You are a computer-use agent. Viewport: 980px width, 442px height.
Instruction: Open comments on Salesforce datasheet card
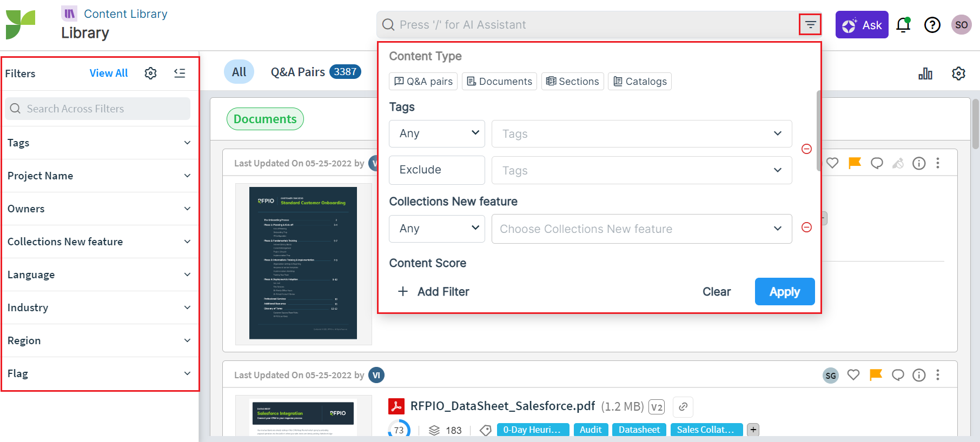pyautogui.click(x=898, y=375)
